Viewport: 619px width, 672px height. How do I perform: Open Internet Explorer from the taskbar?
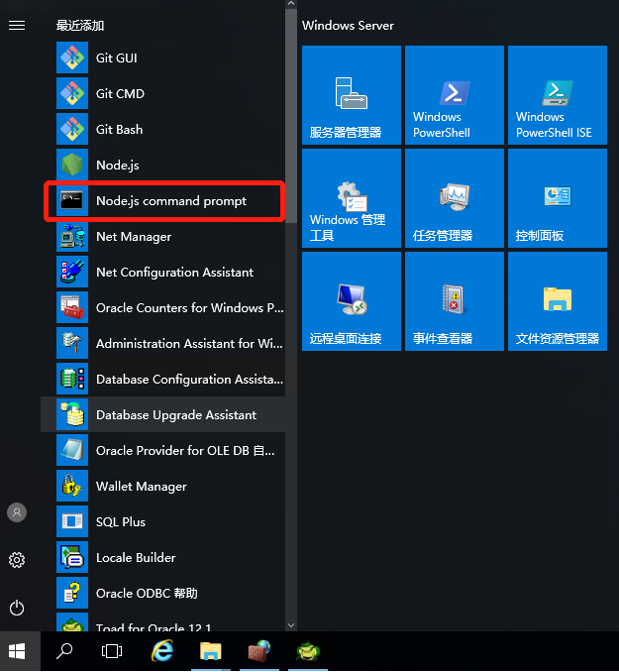pyautogui.click(x=161, y=651)
